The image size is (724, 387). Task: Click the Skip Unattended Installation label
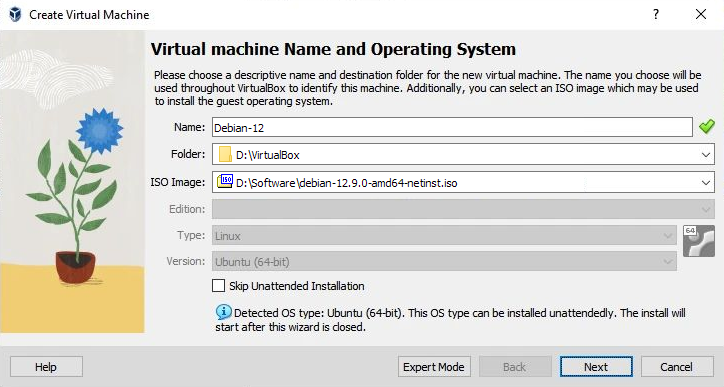click(x=297, y=286)
